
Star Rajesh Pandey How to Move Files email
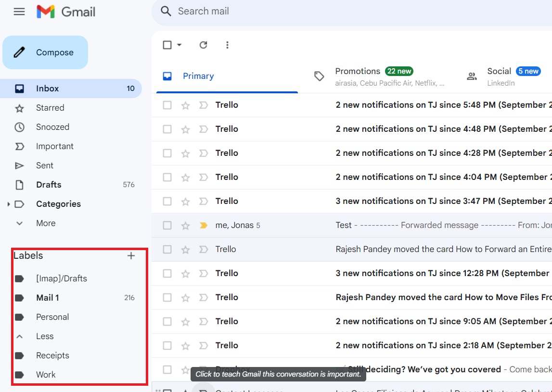pyautogui.click(x=186, y=298)
